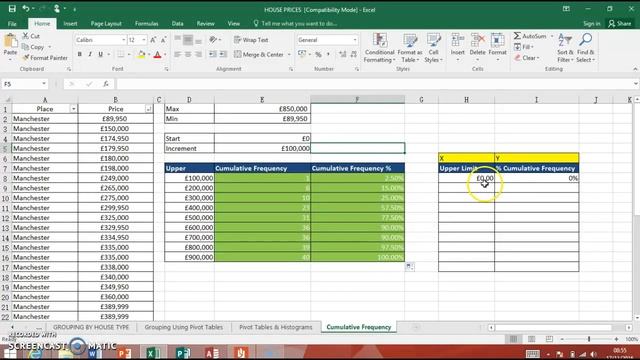Click Merge & Center

coord(259,54)
